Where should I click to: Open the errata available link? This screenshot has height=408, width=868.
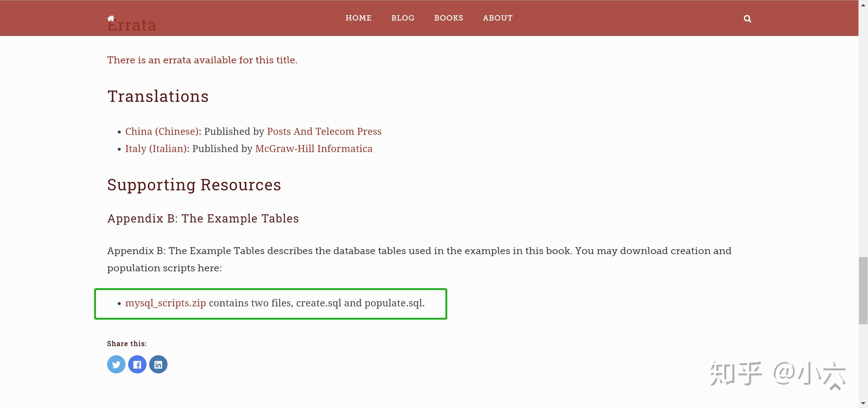(202, 60)
